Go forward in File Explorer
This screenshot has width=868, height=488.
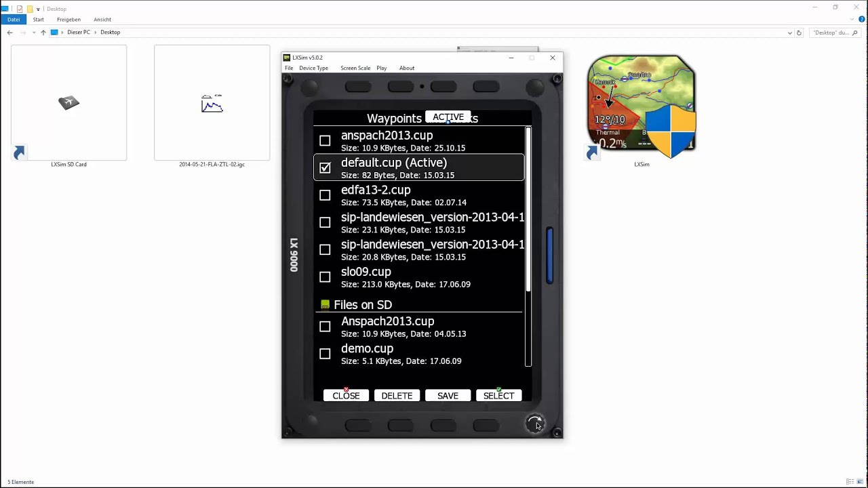coord(23,33)
